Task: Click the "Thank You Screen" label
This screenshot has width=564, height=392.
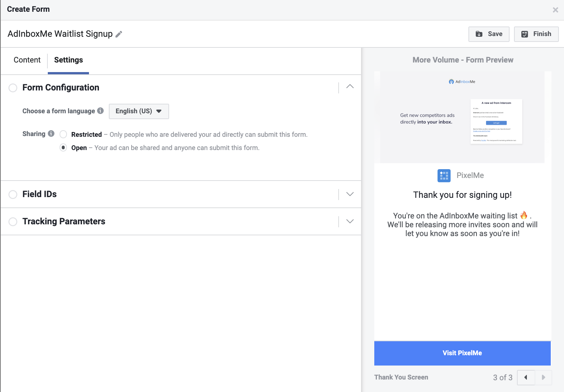Action: point(401,377)
